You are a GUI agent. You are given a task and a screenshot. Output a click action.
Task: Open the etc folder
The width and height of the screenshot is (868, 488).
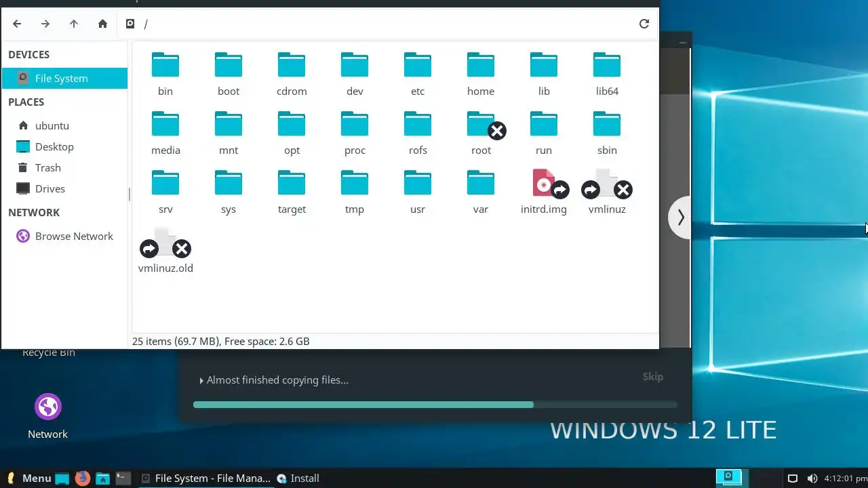[x=418, y=75]
